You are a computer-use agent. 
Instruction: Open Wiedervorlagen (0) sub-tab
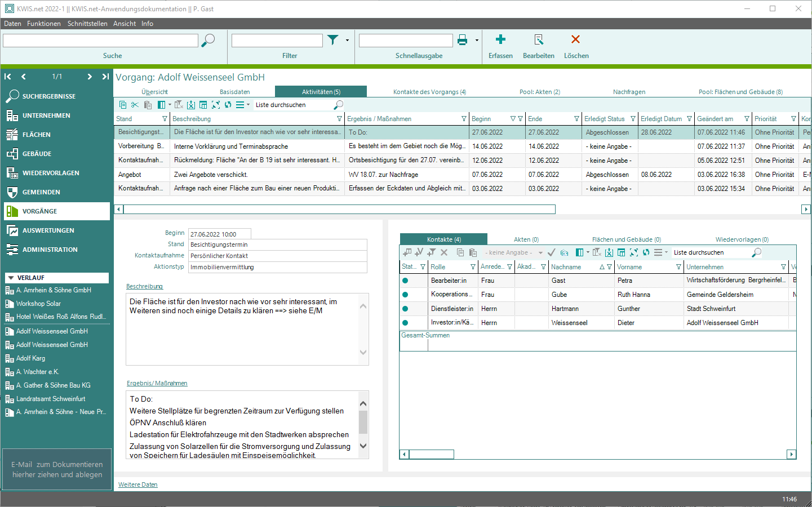[742, 239]
